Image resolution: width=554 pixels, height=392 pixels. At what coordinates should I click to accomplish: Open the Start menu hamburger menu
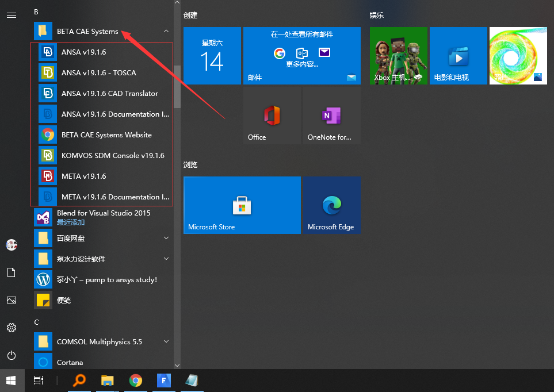click(12, 15)
